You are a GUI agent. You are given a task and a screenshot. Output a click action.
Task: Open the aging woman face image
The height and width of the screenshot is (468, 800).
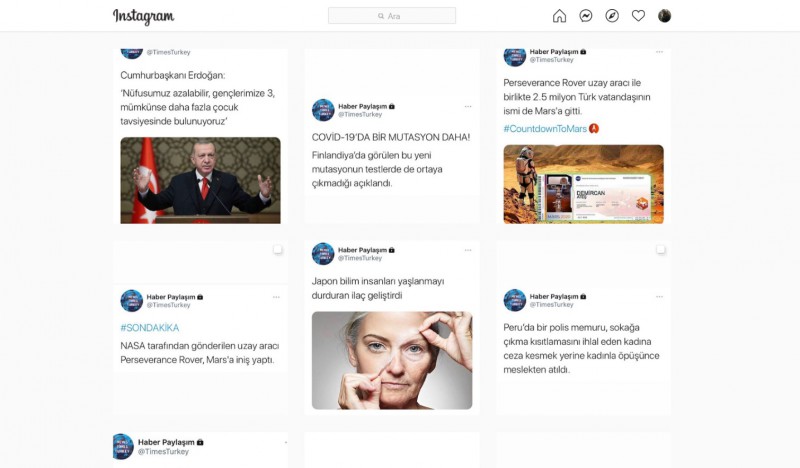tap(392, 360)
